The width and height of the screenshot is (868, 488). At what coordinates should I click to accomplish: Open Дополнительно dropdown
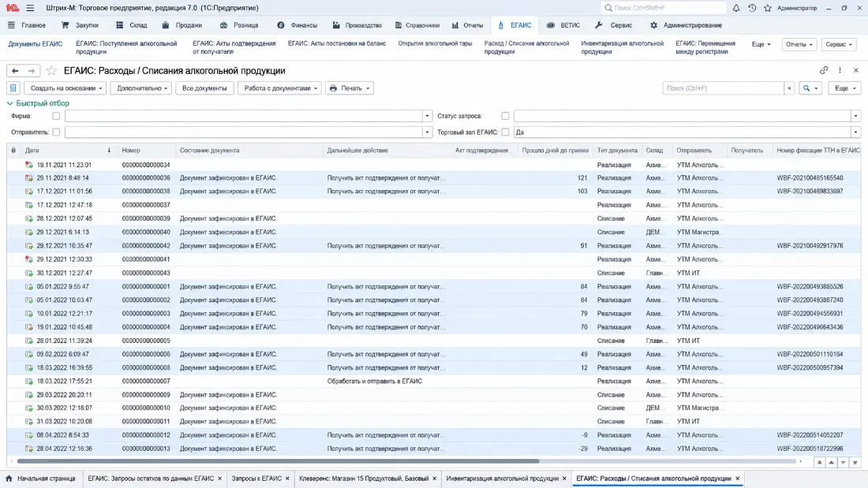[142, 88]
